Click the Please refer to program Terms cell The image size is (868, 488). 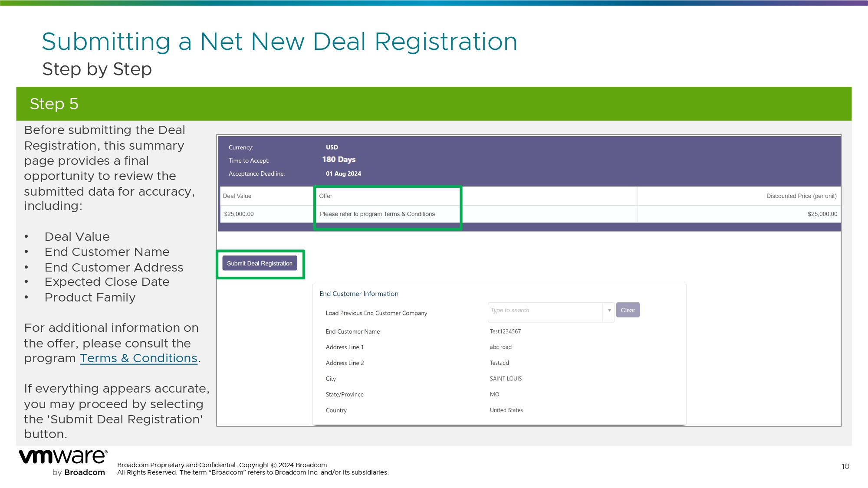coord(377,214)
